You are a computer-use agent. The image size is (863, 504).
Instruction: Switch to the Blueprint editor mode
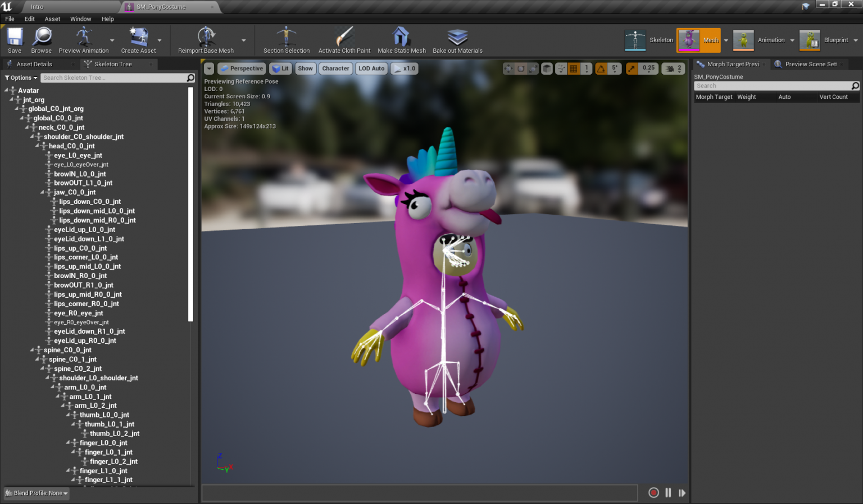click(x=824, y=40)
